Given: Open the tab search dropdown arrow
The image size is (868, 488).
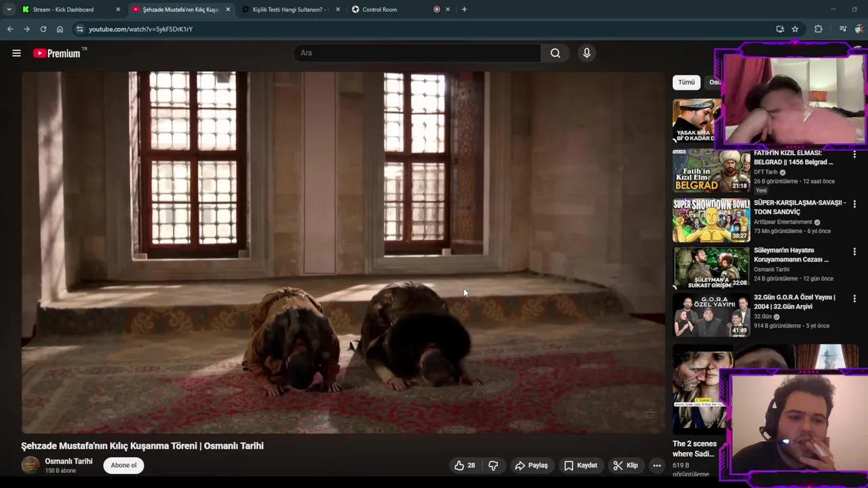Looking at the screenshot, I should click(9, 9).
